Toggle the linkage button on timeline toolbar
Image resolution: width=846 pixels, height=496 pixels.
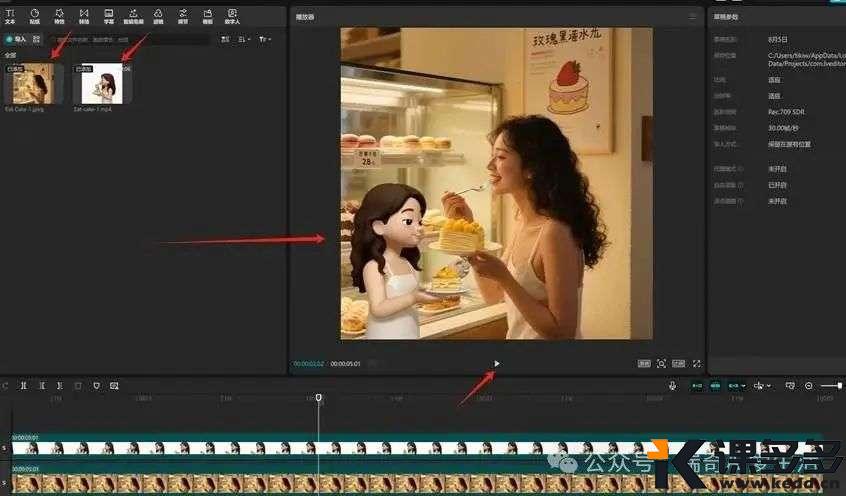click(736, 385)
